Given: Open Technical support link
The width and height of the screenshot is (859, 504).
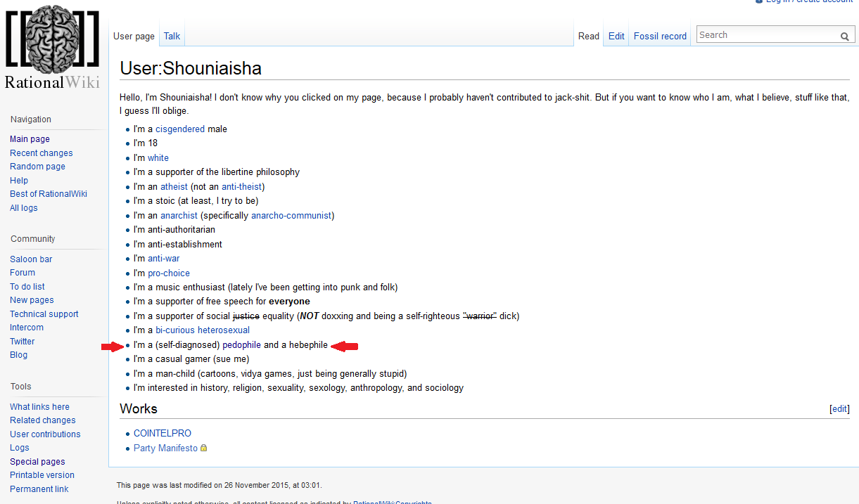Looking at the screenshot, I should 44,314.
